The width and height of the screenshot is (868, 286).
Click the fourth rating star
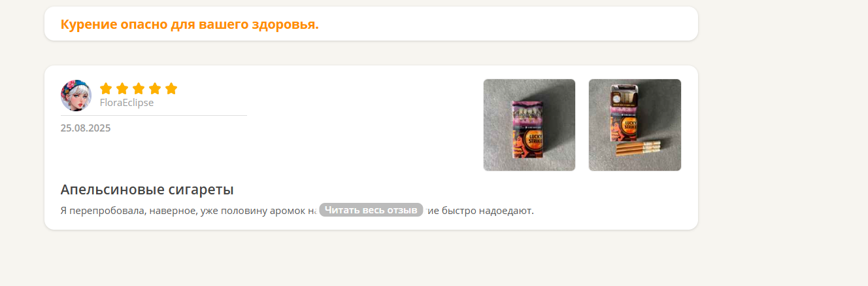155,88
